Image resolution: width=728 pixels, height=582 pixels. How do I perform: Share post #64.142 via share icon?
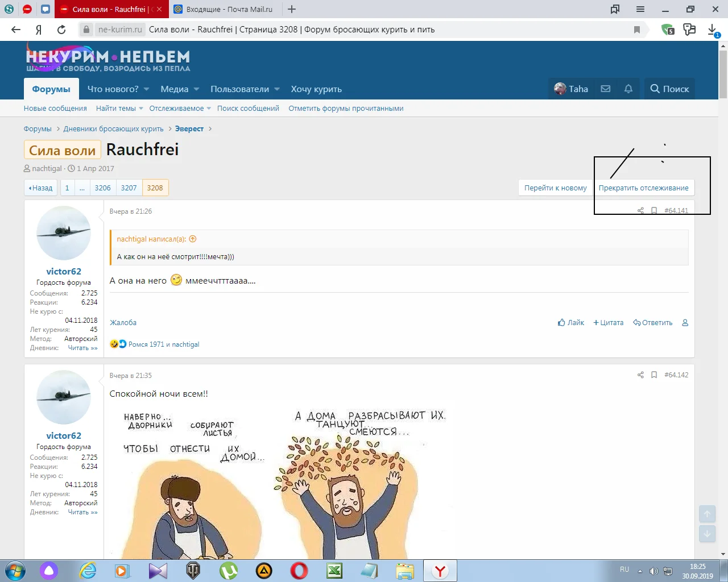(x=640, y=375)
